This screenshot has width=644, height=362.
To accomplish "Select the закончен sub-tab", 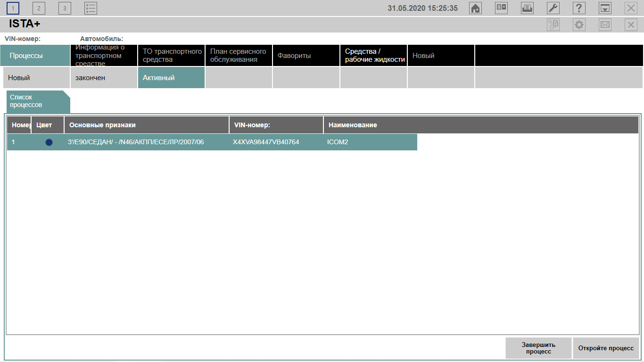I will (x=104, y=78).
